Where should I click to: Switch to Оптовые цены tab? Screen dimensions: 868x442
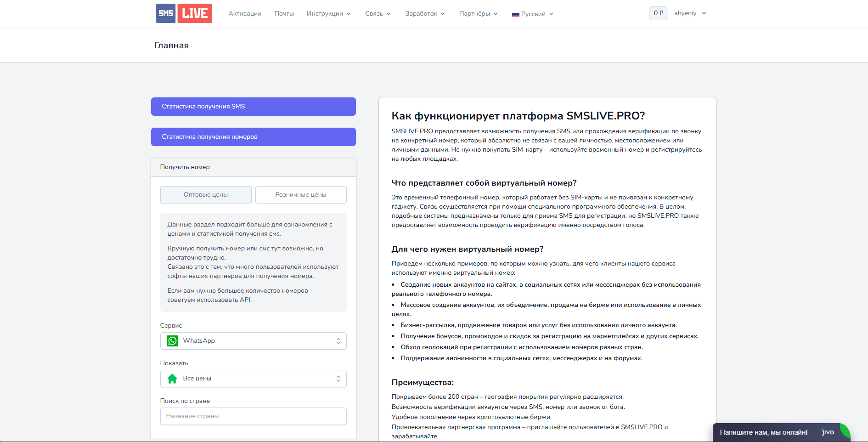pos(206,195)
